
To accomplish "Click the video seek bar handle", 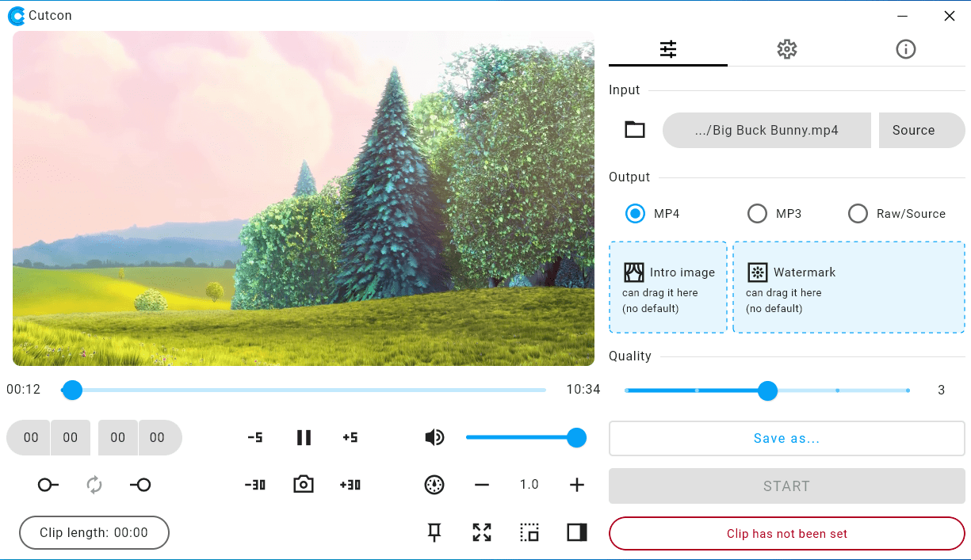I will click(72, 390).
